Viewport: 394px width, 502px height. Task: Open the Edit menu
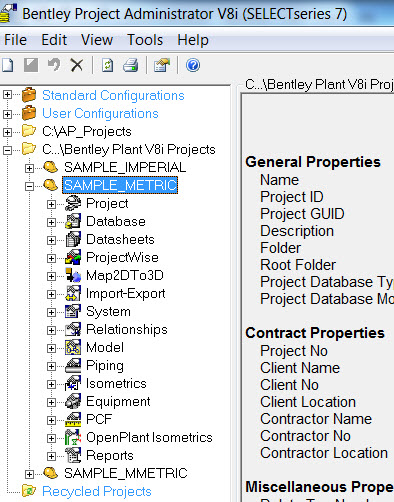tap(54, 40)
